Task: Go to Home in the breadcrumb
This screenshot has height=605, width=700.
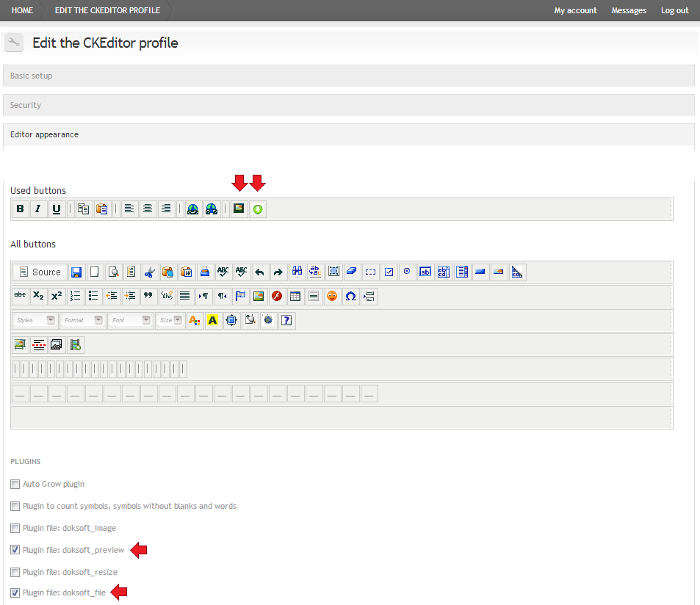Action: point(22,10)
